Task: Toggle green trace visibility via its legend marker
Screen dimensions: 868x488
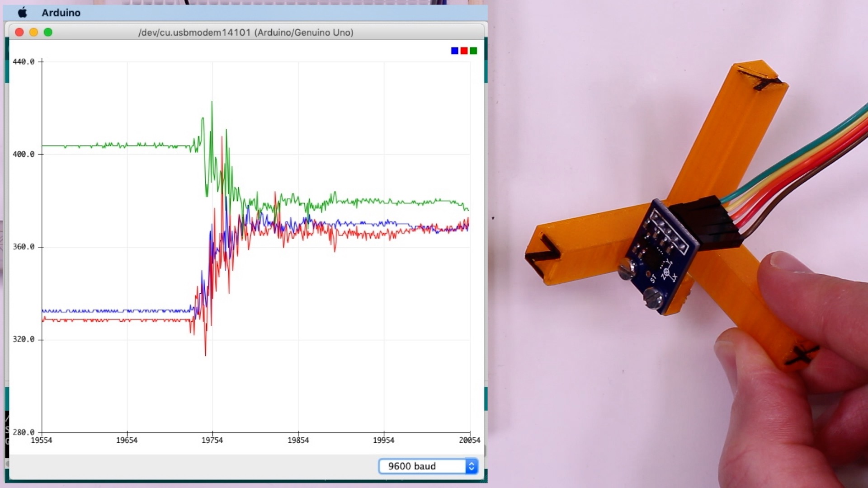Action: click(x=473, y=51)
